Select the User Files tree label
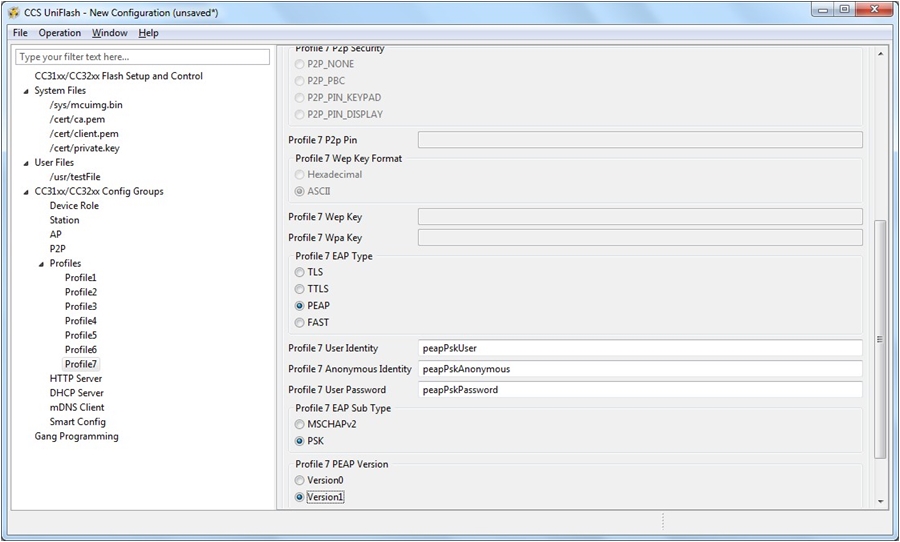Image resolution: width=900 pixels, height=542 pixels. point(54,162)
